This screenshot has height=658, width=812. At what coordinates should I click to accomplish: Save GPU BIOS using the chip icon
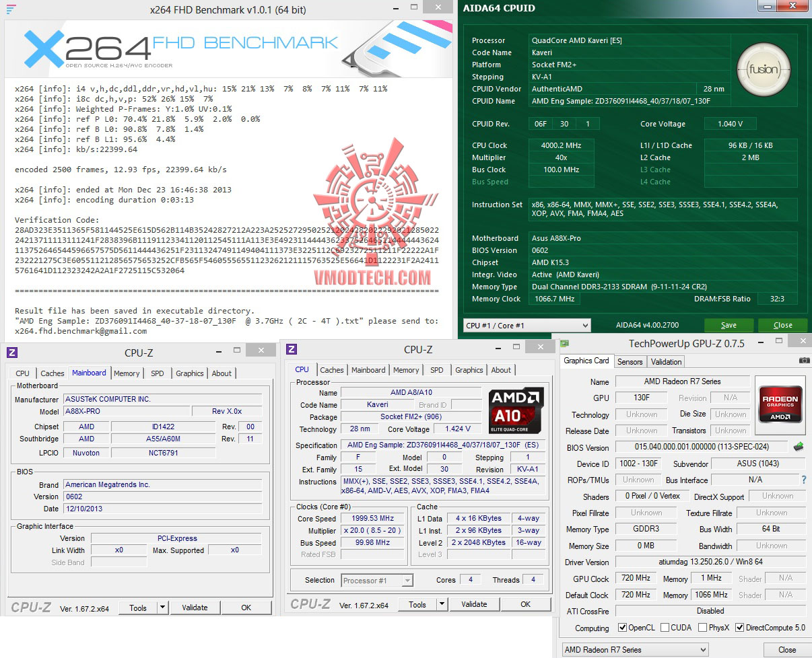pos(799,446)
